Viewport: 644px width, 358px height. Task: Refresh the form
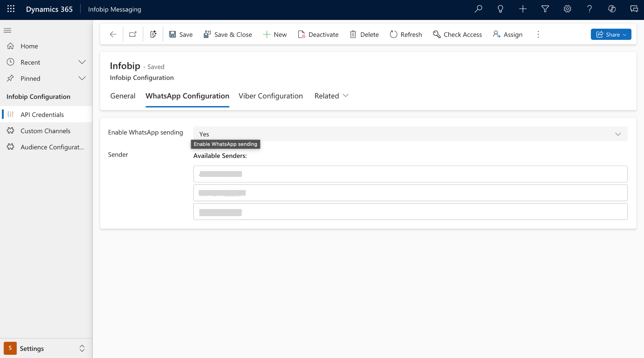(406, 34)
